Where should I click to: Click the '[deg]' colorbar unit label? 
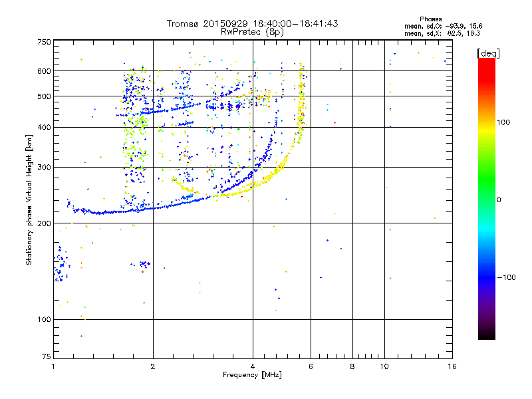[488, 53]
